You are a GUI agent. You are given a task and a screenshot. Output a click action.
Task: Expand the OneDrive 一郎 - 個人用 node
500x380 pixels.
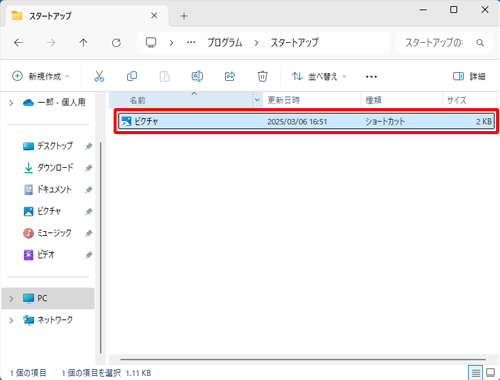11,103
